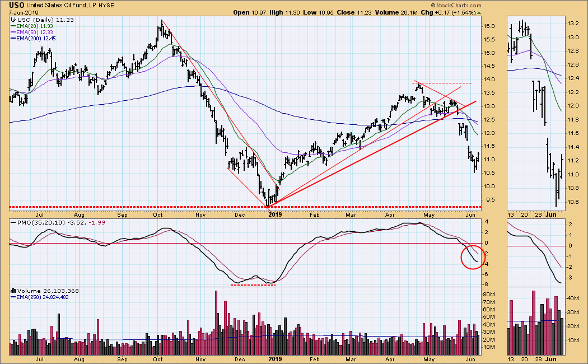Image resolution: width=588 pixels, height=364 pixels.
Task: Click the Low 10.95 value
Action: [318, 12]
